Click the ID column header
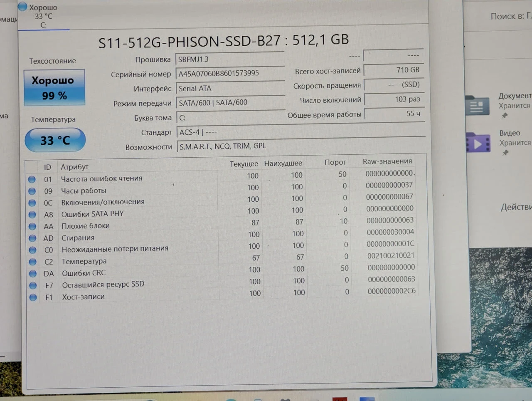 [x=47, y=167]
